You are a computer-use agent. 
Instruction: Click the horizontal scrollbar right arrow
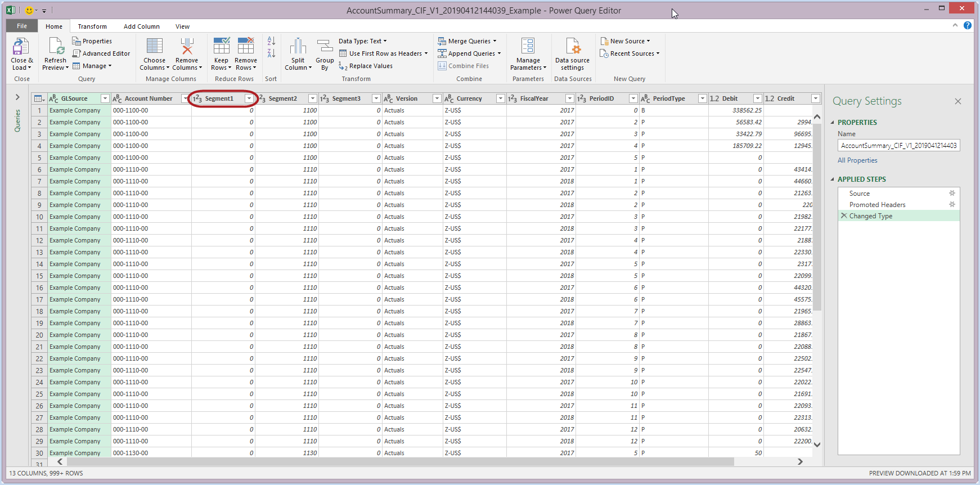click(800, 461)
